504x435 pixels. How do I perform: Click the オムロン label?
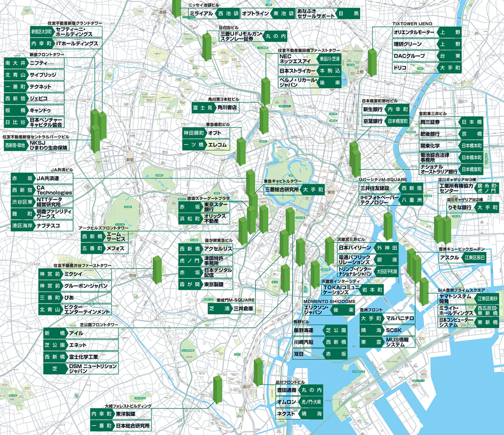(287, 402)
